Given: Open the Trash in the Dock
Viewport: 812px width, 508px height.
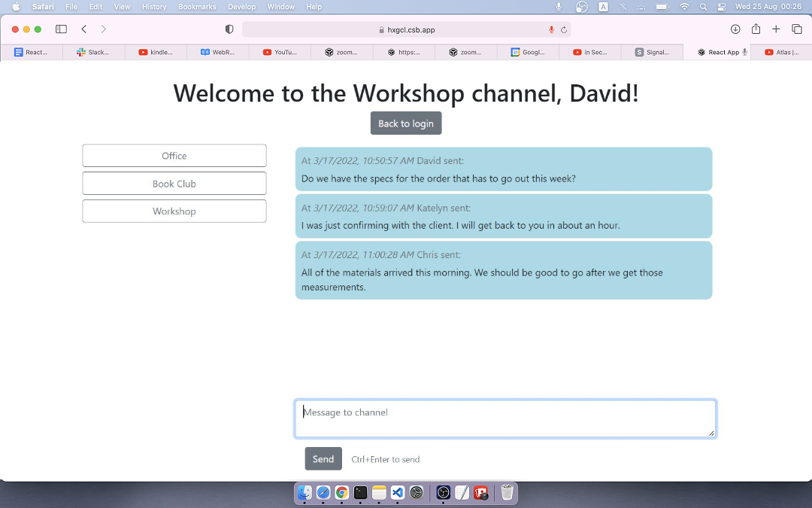Looking at the screenshot, I should (x=507, y=493).
